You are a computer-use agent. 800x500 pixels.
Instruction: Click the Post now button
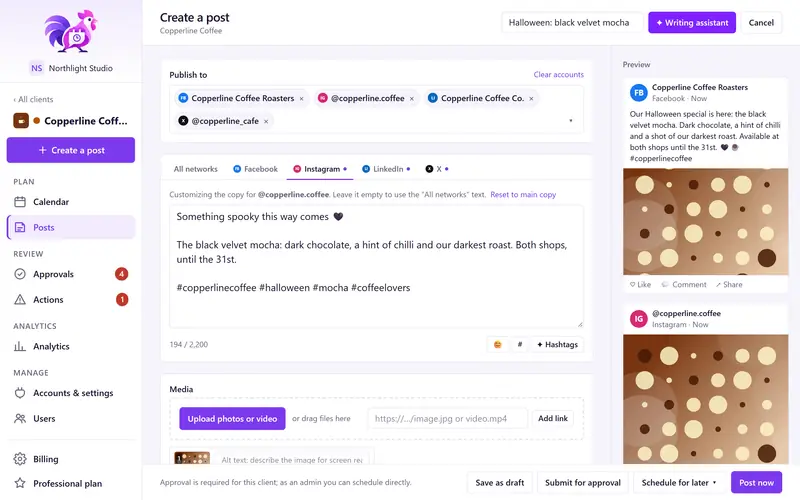[756, 483]
